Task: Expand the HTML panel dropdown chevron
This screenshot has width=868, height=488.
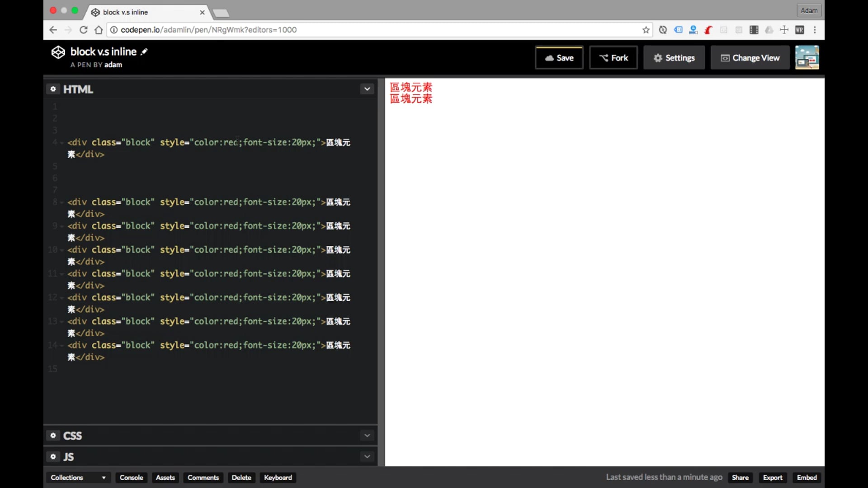Action: pos(367,89)
